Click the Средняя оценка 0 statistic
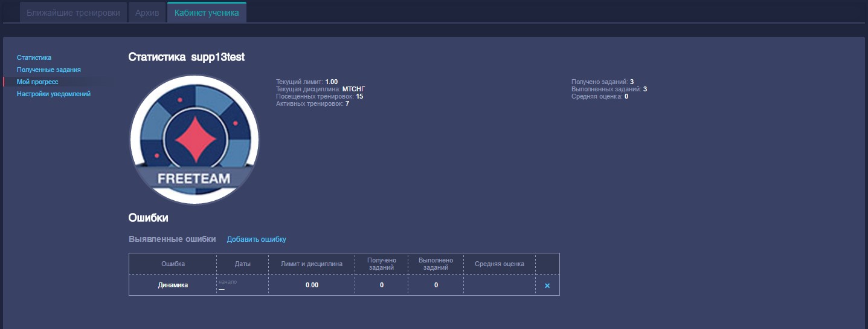 click(x=600, y=96)
